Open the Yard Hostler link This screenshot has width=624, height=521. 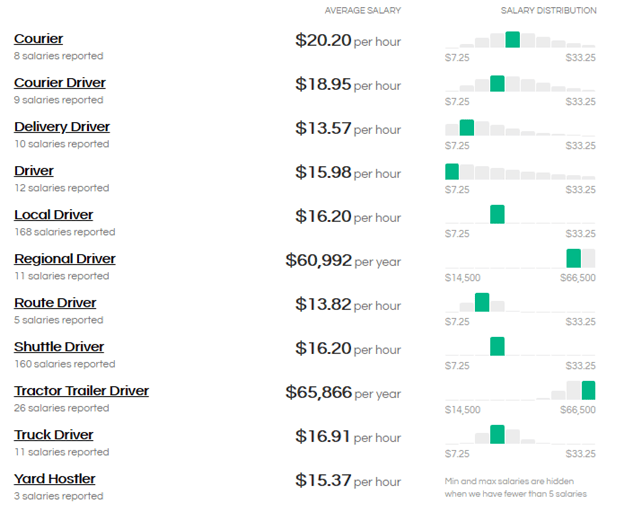click(53, 479)
